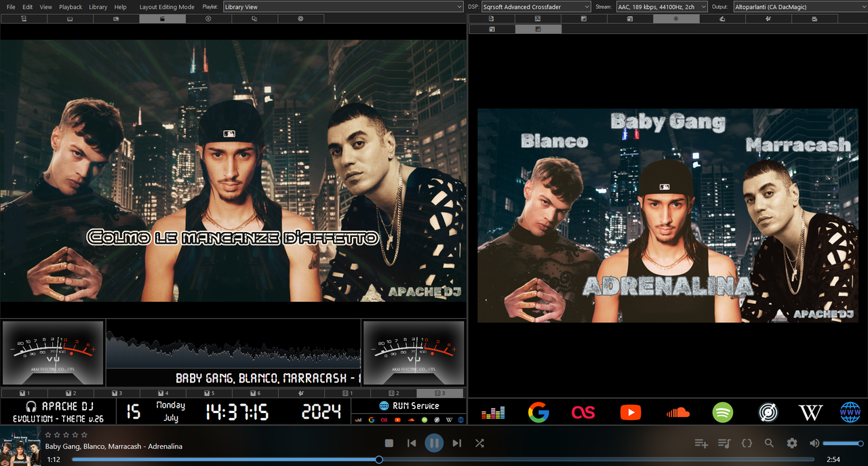868x466 pixels.
Task: Adjust the volume slider
Action: coord(843,443)
